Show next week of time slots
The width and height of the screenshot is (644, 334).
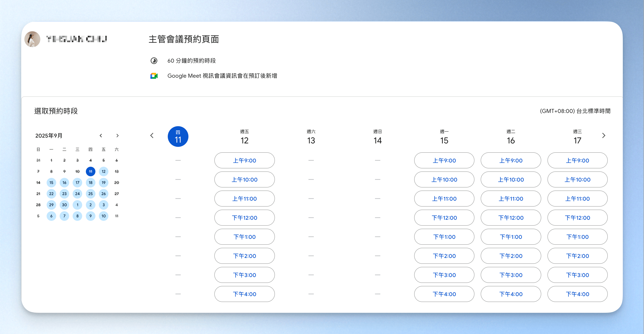pos(603,136)
